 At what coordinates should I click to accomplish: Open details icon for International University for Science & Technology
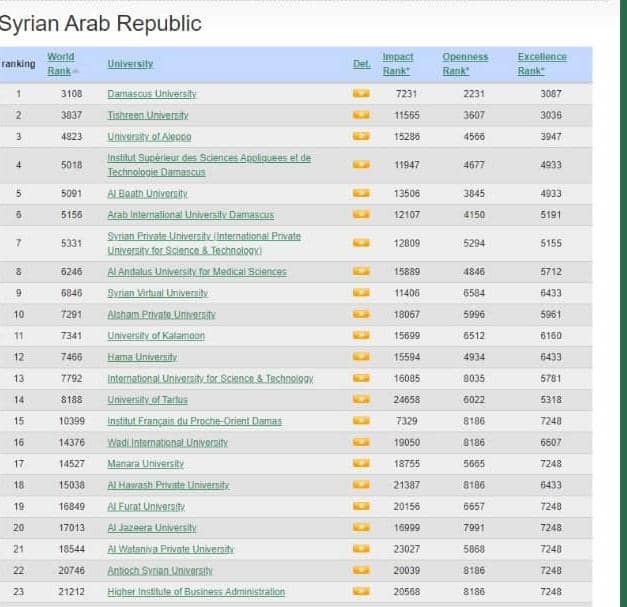(x=361, y=378)
